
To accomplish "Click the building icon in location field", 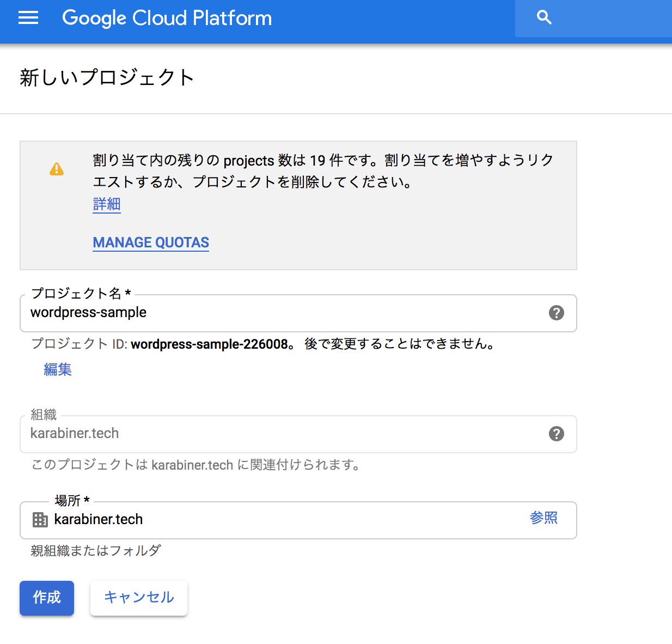I will coord(40,520).
